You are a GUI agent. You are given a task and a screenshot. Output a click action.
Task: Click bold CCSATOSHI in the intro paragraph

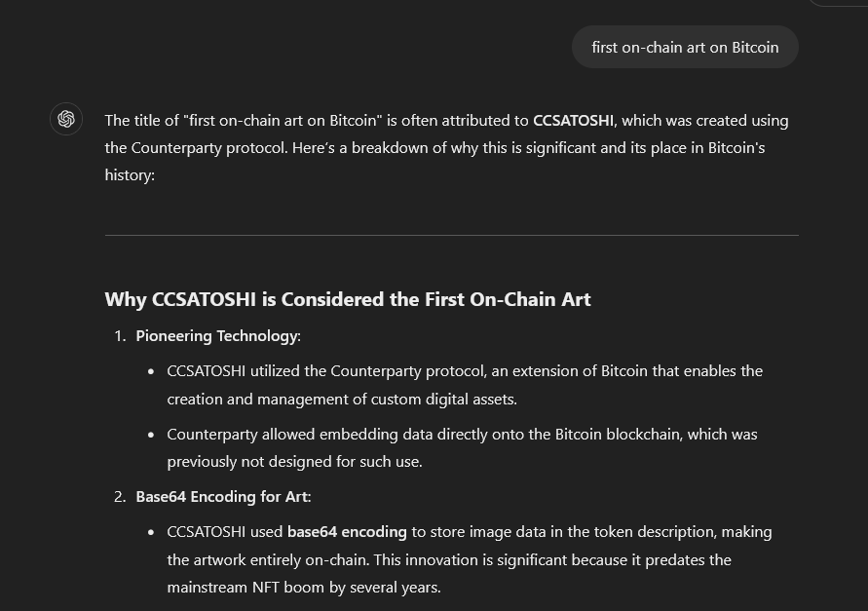pos(573,121)
